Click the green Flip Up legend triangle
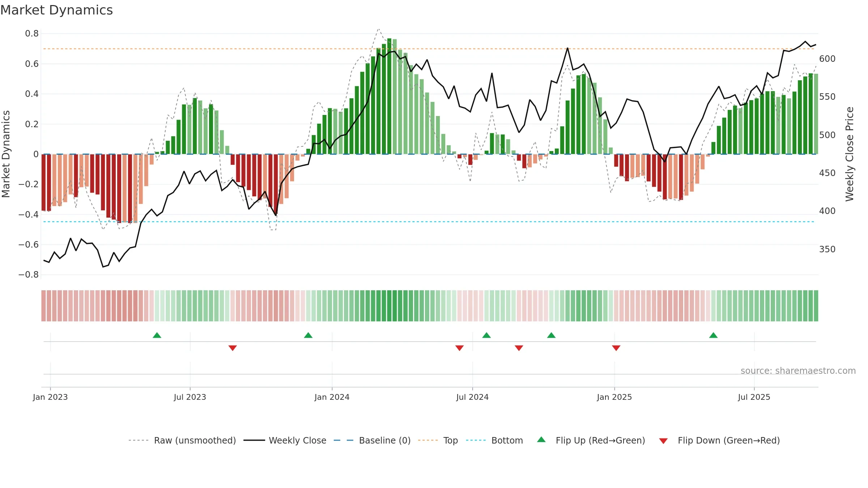Screen dimensions: 868x488 pos(541,440)
